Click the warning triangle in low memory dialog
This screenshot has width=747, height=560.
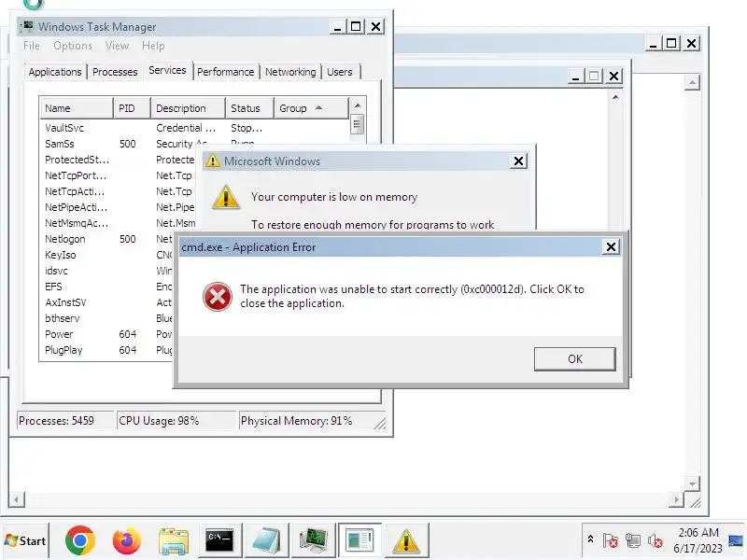click(226, 197)
